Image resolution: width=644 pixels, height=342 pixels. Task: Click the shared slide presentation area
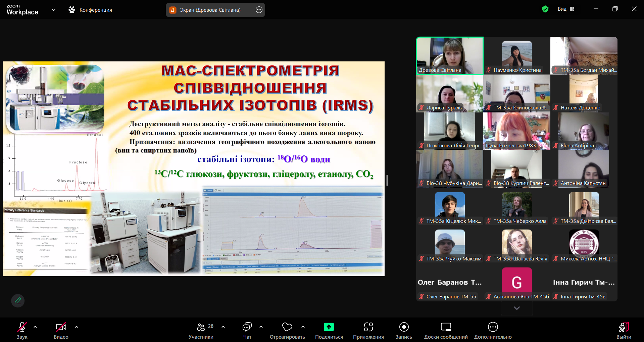[194, 169]
